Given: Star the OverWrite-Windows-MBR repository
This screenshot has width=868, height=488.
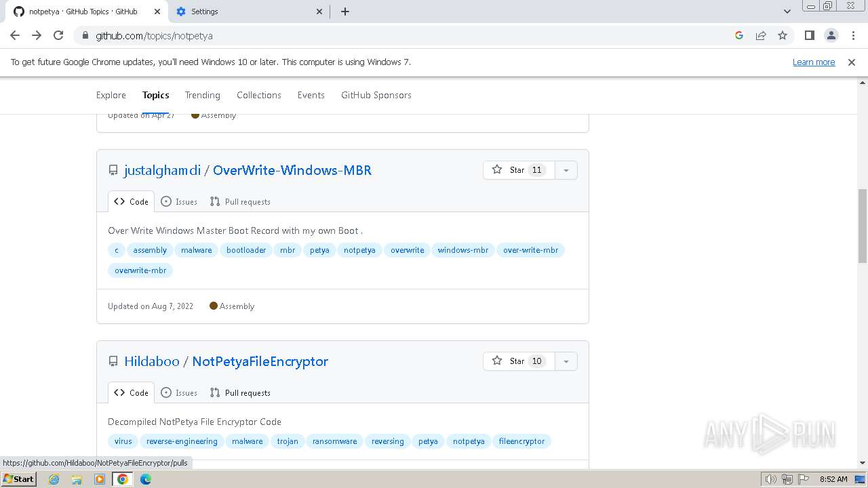Looking at the screenshot, I should pyautogui.click(x=519, y=170).
